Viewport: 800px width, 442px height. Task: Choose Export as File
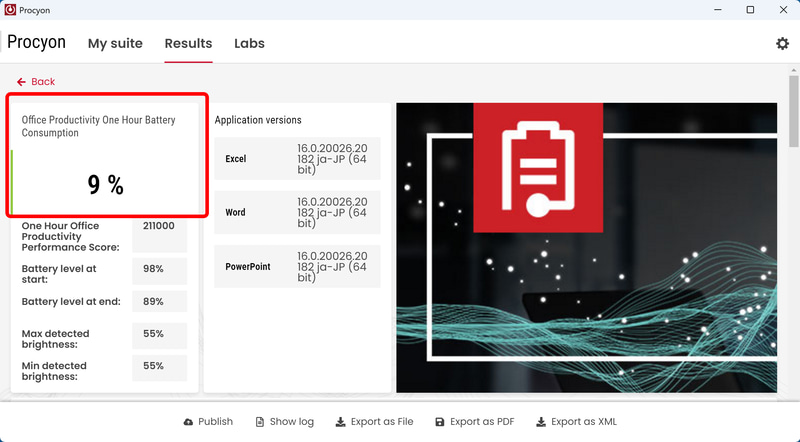coord(374,422)
